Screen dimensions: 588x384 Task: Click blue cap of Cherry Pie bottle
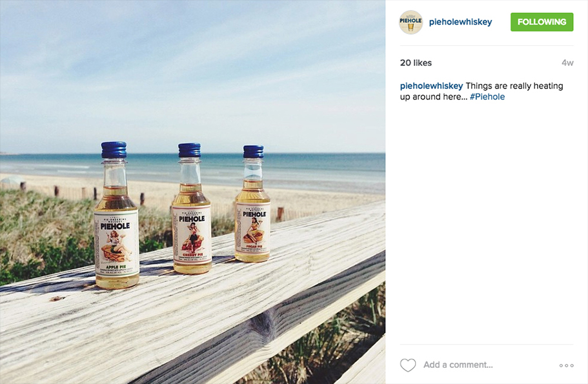(189, 150)
